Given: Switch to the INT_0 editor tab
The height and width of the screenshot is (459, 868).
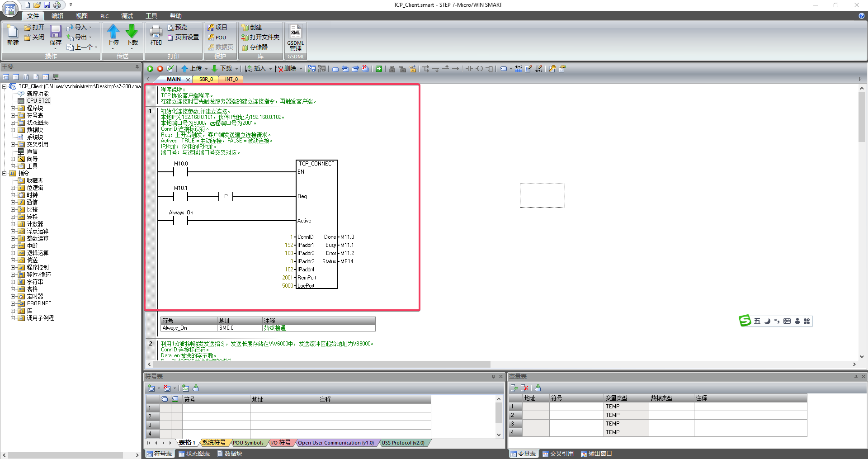Looking at the screenshot, I should pyautogui.click(x=231, y=79).
